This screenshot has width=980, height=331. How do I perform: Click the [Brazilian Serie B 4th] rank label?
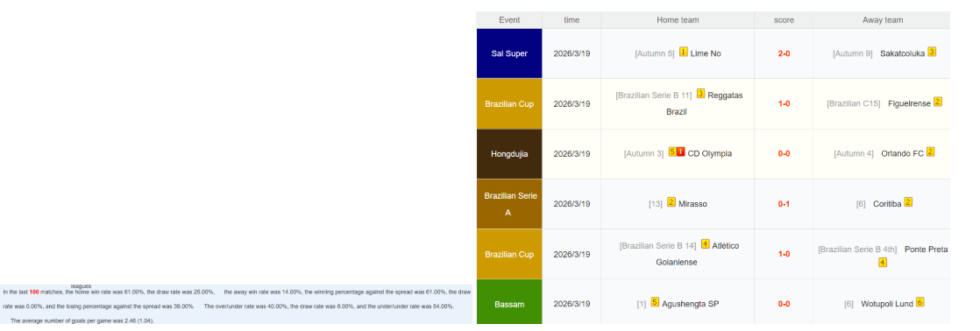[857, 250]
